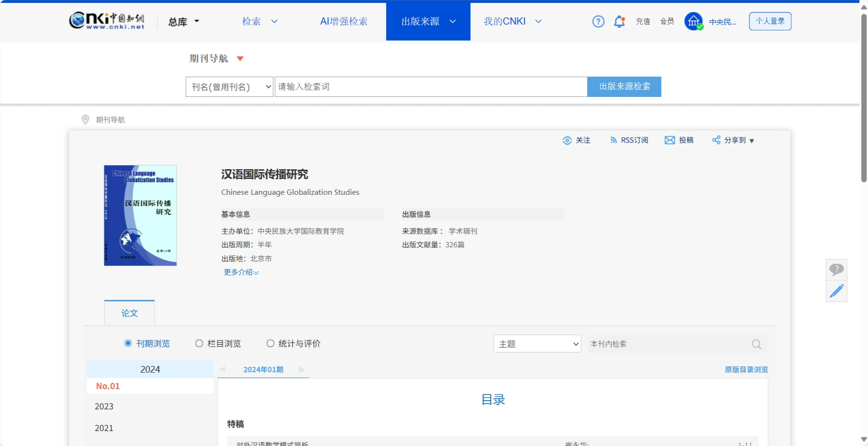This screenshot has height=446, width=868.
Task: Go to next issue arrow
Action: coord(302,369)
